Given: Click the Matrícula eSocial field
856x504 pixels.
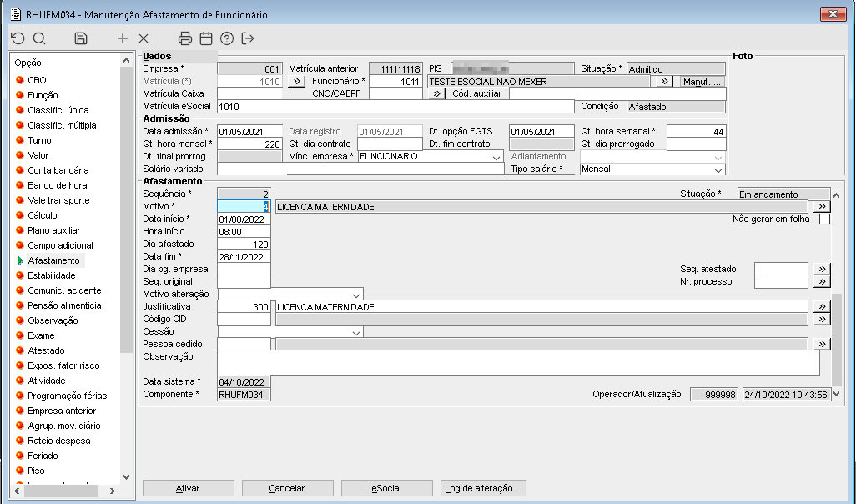Looking at the screenshot, I should [x=395, y=107].
